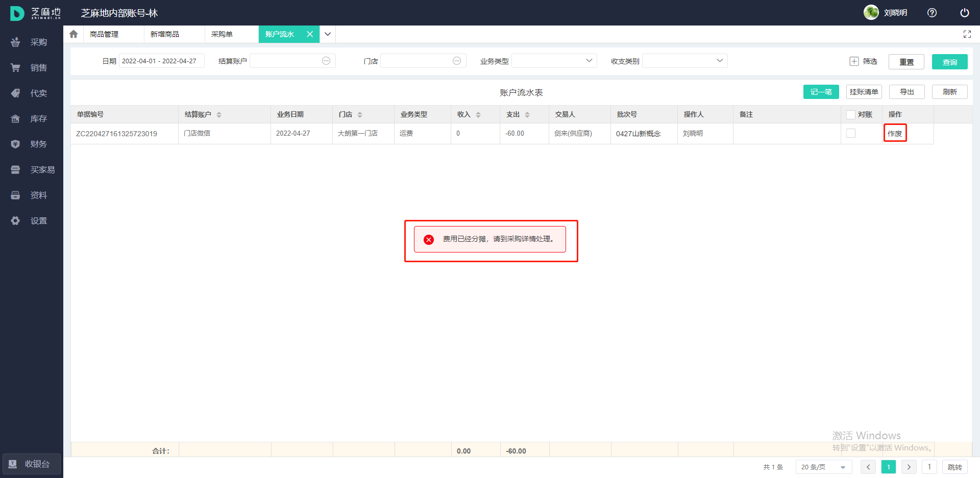Open the 收银台 cashier button
The width and height of the screenshot is (980, 478).
(32, 464)
